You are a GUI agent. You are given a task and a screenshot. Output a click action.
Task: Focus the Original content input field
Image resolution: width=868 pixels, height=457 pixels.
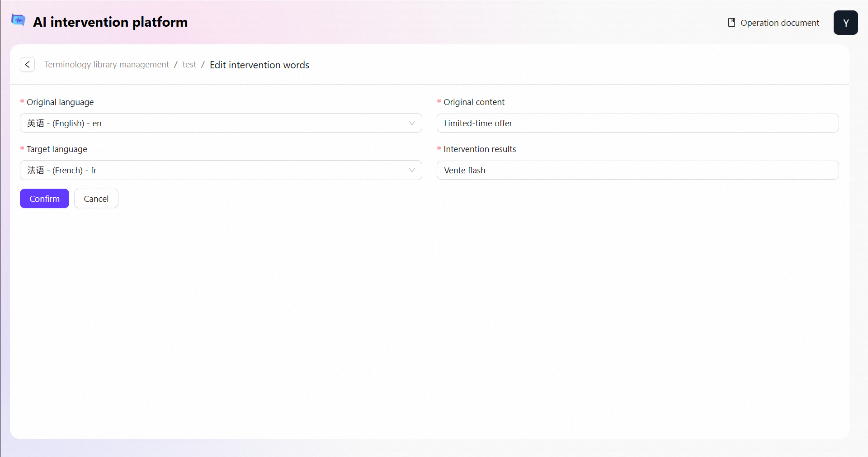pos(637,123)
